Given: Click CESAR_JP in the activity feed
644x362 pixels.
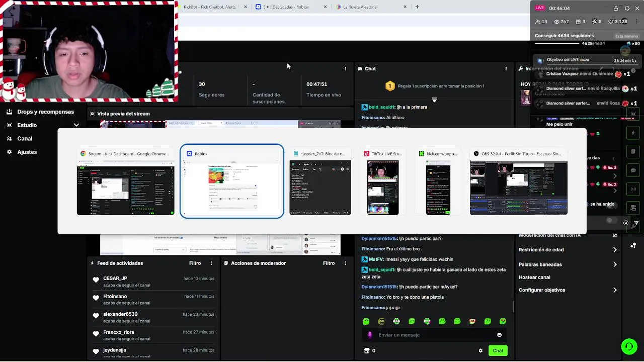Looking at the screenshot, I should 115,279.
